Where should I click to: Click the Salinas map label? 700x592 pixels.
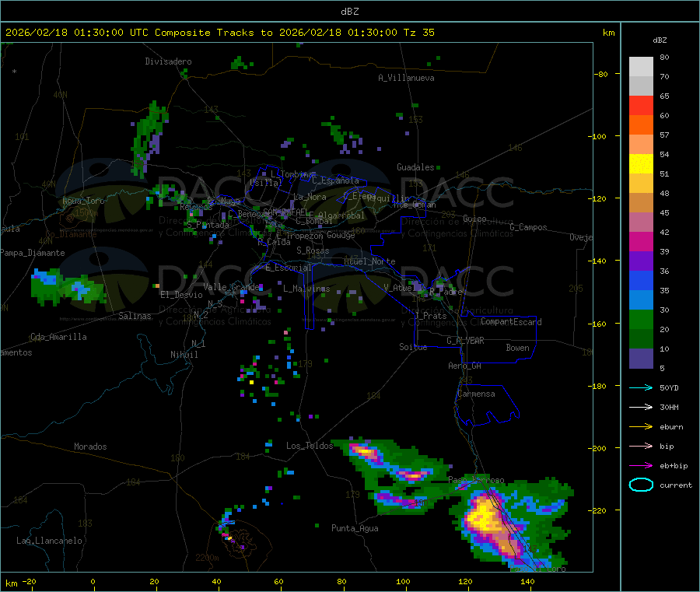coord(135,316)
